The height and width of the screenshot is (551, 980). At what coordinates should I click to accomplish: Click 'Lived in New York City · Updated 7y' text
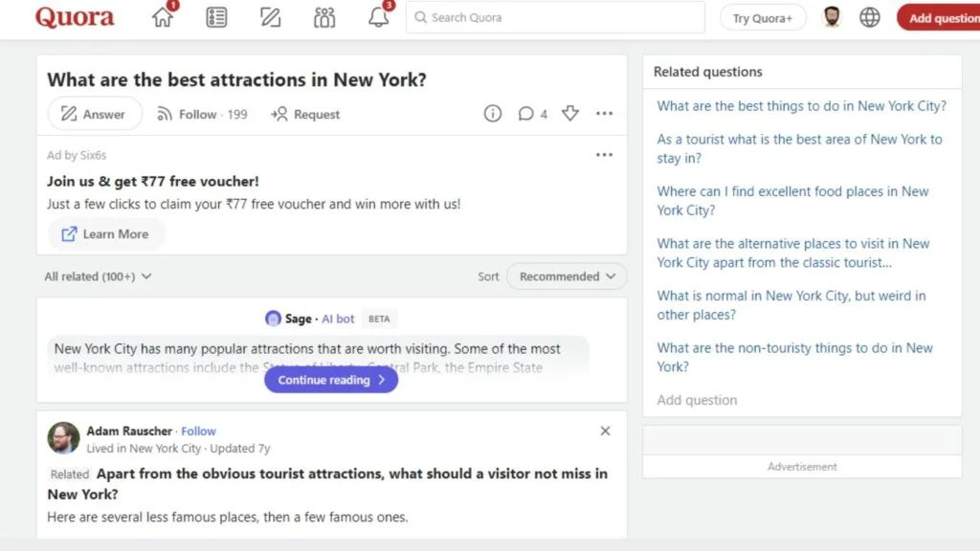click(178, 449)
